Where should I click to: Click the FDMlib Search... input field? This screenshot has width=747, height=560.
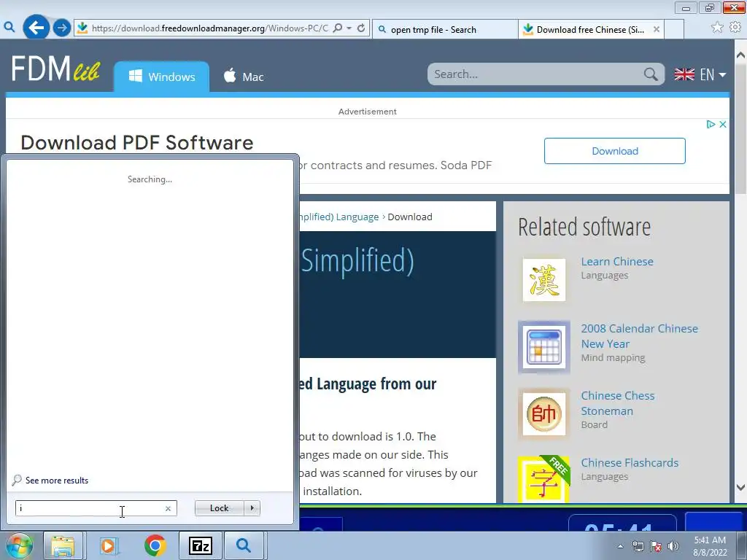[x=535, y=74]
